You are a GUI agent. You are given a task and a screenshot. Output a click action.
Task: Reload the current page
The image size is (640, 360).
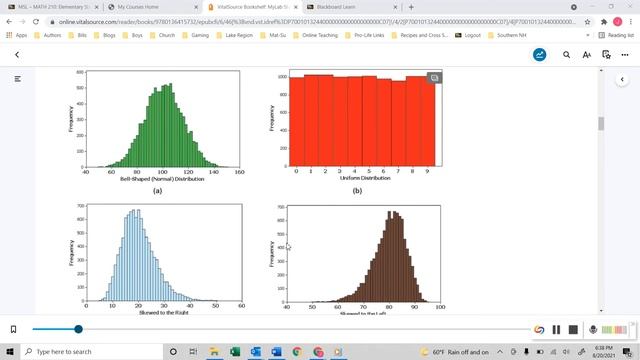coord(36,22)
